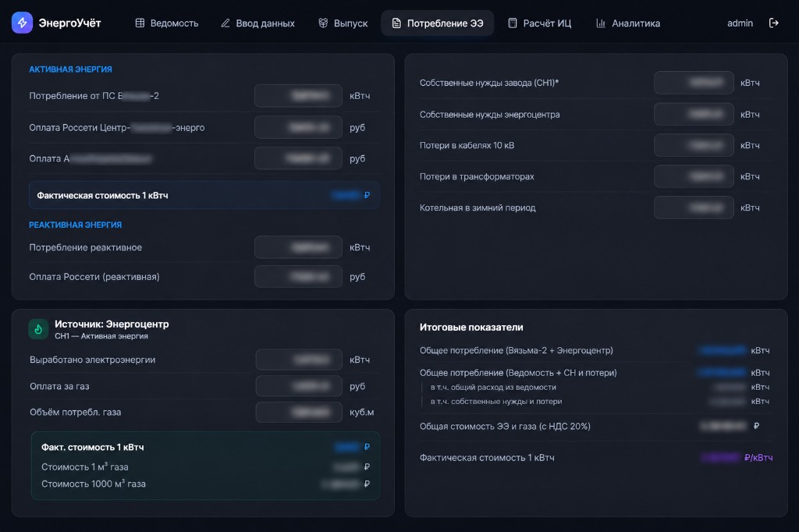Click the куб.м unit label

(362, 412)
